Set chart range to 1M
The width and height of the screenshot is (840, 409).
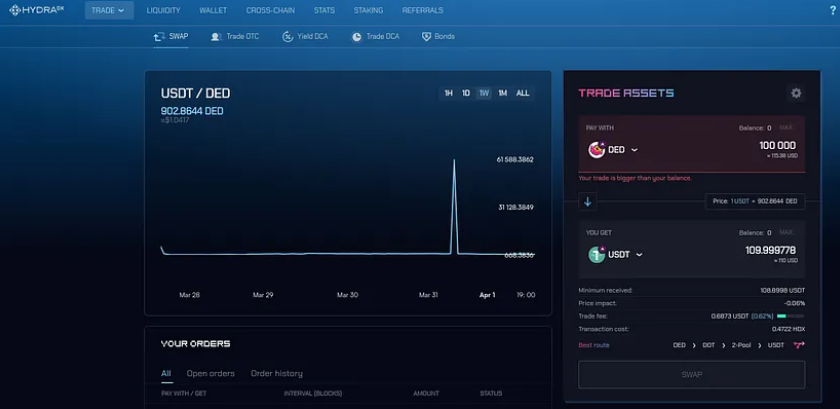coord(502,93)
